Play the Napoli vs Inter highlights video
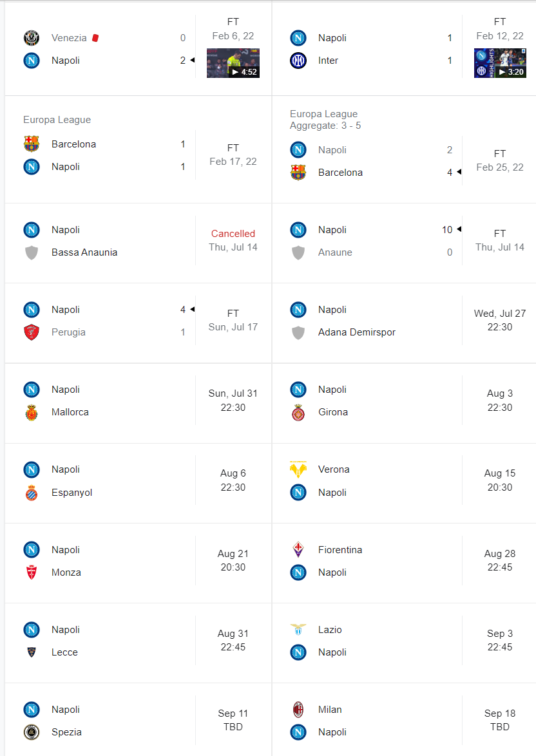The image size is (536, 756). (500, 63)
